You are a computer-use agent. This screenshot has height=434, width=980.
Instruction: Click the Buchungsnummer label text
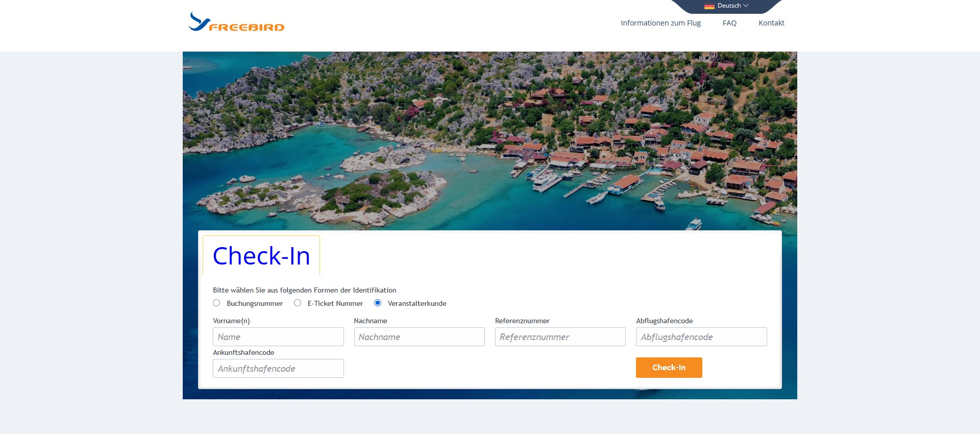(x=255, y=303)
